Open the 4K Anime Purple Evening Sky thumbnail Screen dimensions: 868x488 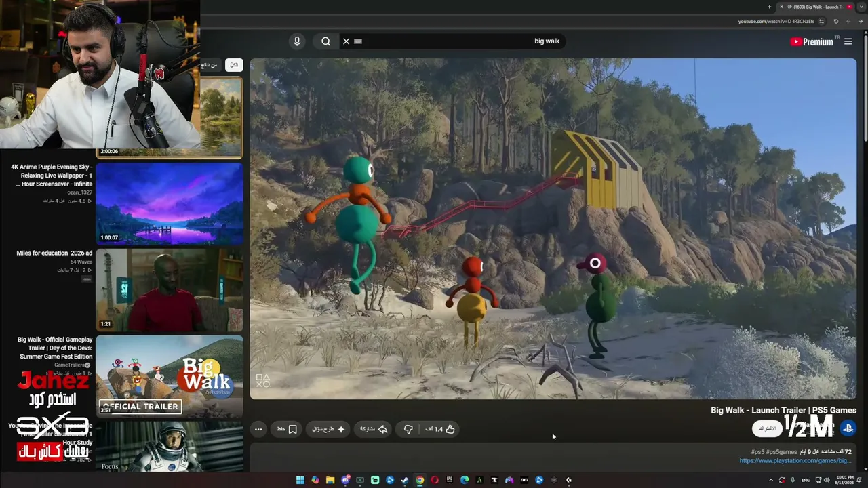(x=170, y=204)
